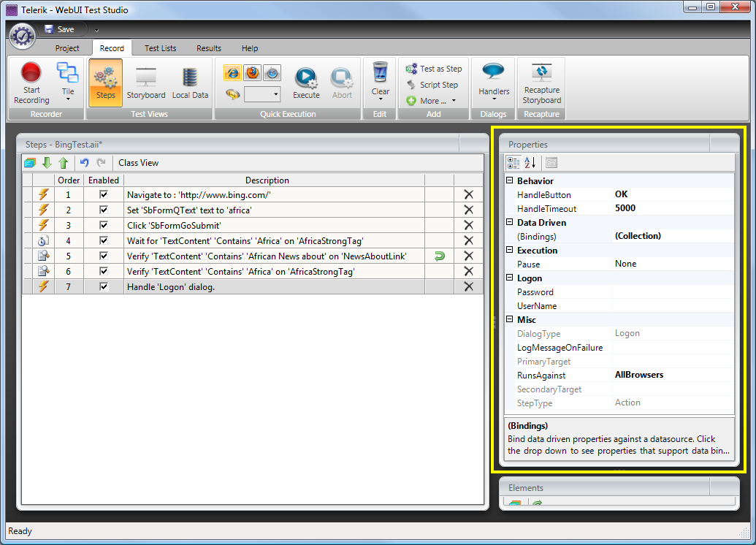Collapse the Execution property group
The height and width of the screenshot is (545, 756).
(510, 250)
